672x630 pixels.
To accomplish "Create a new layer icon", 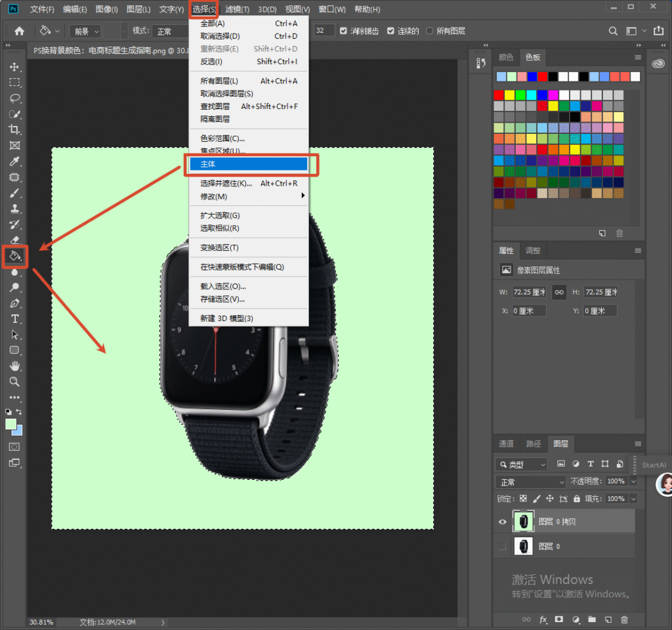I will click(x=608, y=619).
